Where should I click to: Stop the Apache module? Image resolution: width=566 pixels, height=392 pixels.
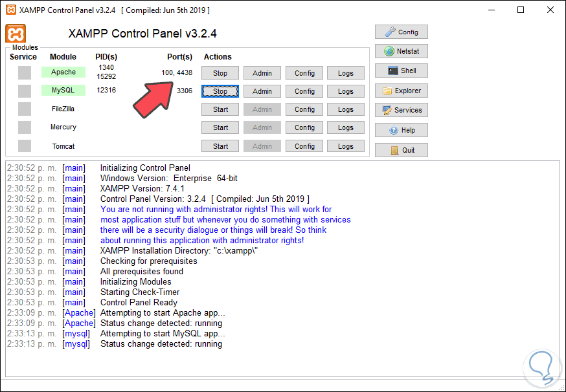click(220, 73)
